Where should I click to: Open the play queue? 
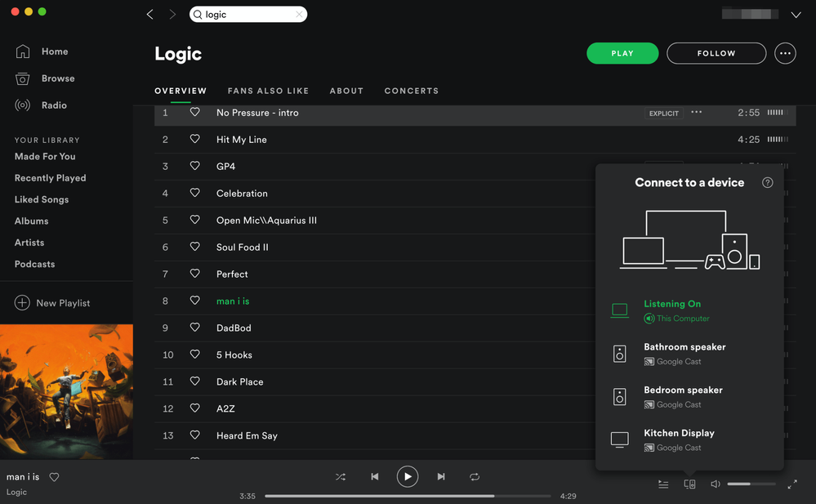[663, 484]
